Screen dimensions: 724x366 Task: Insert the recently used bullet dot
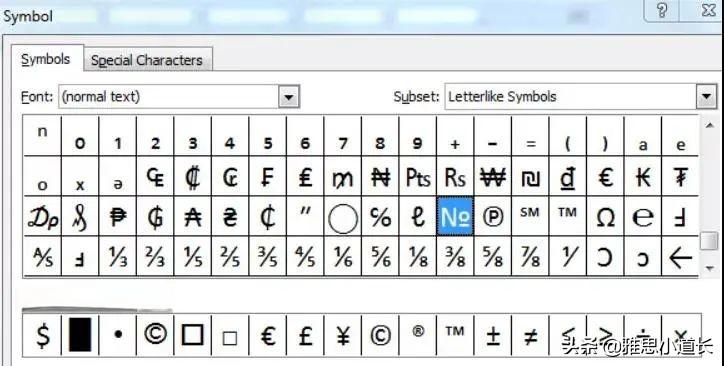pos(118,336)
